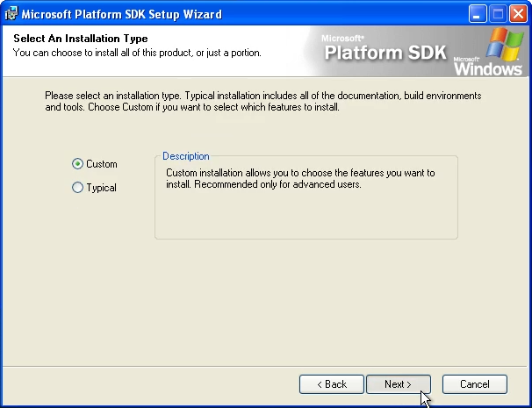The height and width of the screenshot is (408, 532).
Task: Click the Custom installation description text
Action: (x=299, y=179)
